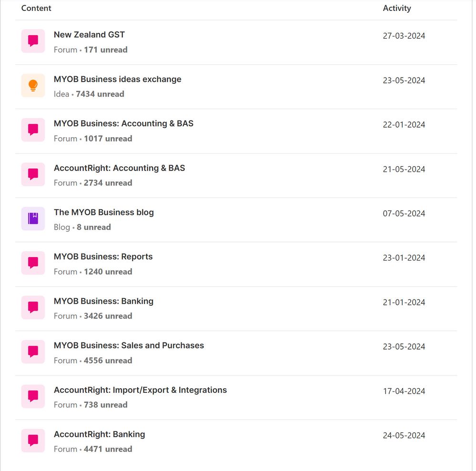
Task: Click the lightbulb icon for ideas exchange
Action: [x=33, y=85]
